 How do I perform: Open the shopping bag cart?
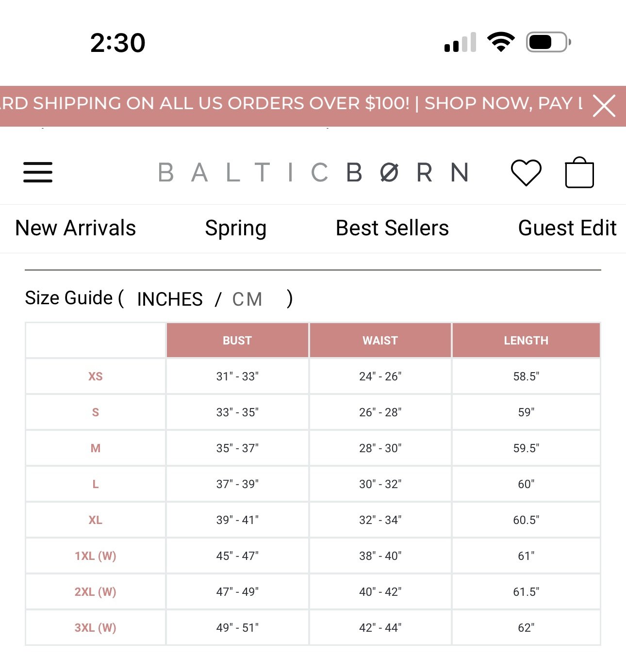point(579,172)
